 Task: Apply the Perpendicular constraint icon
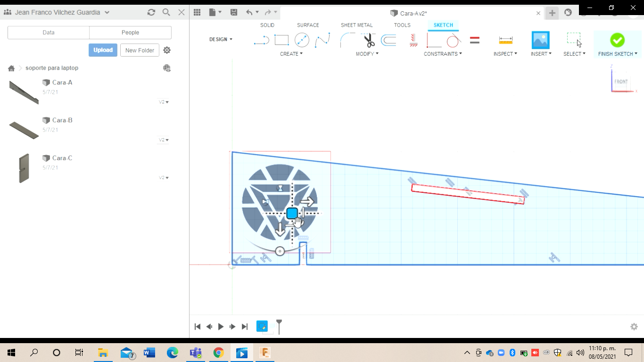[x=434, y=41]
